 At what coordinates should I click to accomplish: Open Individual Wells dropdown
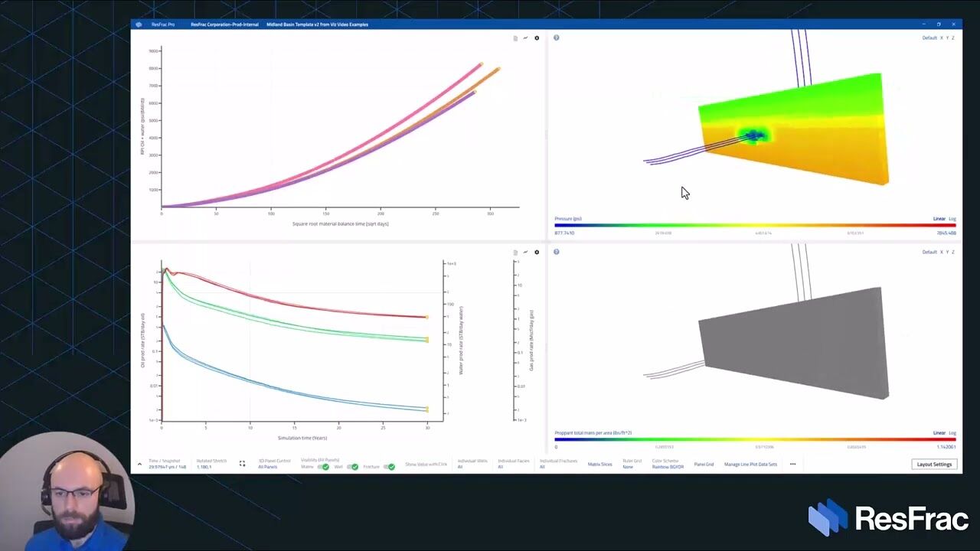(x=472, y=464)
